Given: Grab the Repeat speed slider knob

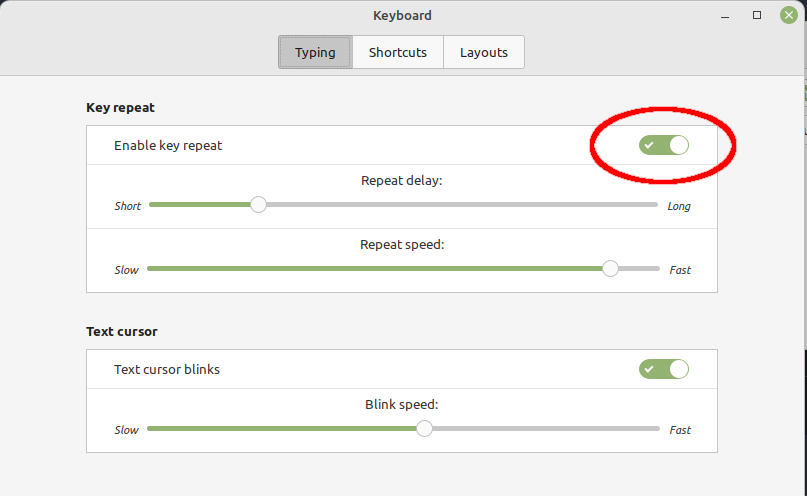Looking at the screenshot, I should pyautogui.click(x=610, y=268).
